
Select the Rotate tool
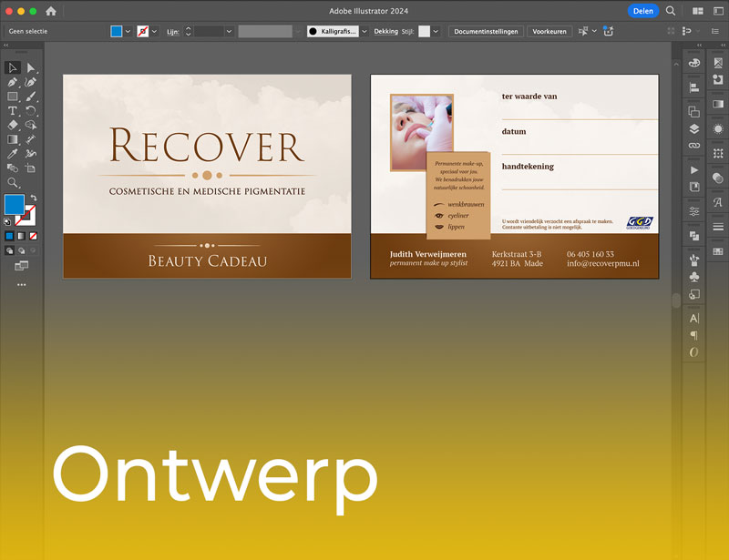point(31,110)
